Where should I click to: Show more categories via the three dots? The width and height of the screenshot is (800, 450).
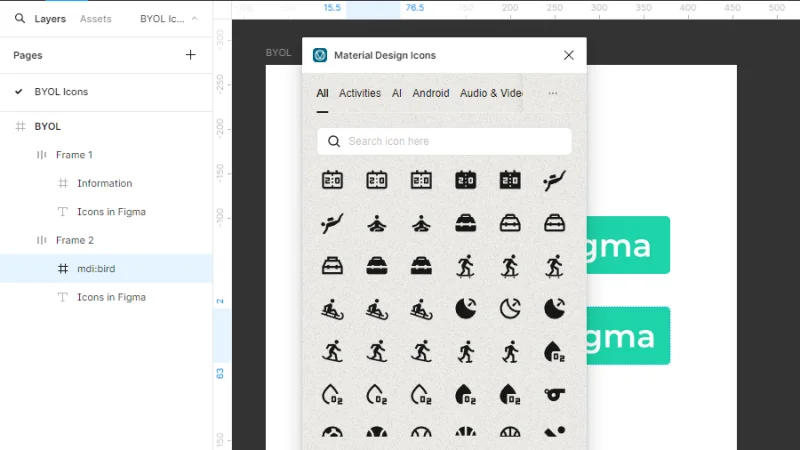pyautogui.click(x=553, y=93)
